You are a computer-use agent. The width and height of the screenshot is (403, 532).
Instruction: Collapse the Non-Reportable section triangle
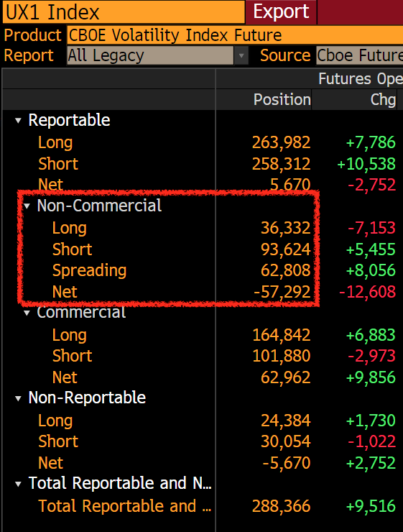(18, 398)
